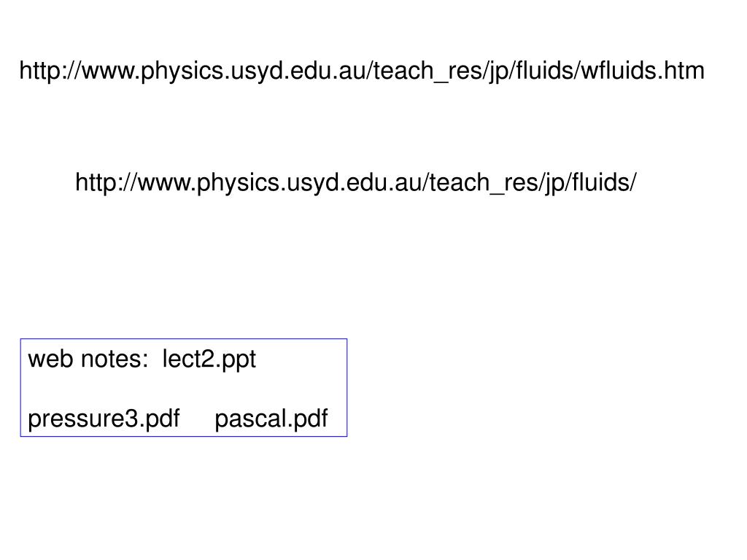Viewport: 747px width, 560px height.
Task: Click the 'web notes:' label
Action: click(88, 359)
